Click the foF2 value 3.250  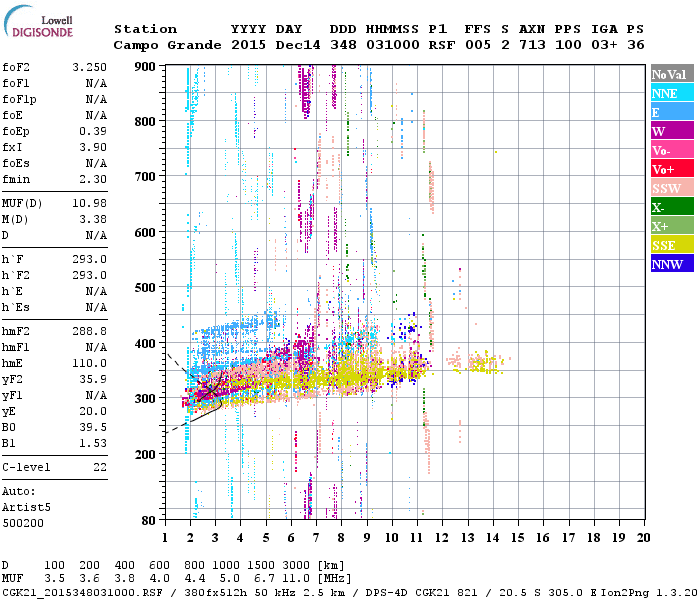tap(89, 67)
